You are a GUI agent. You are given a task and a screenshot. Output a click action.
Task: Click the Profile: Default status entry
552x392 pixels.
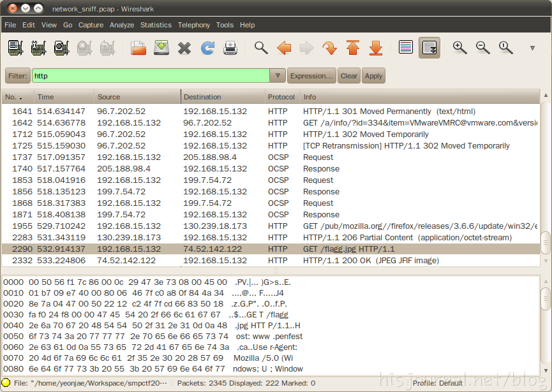[x=438, y=383]
